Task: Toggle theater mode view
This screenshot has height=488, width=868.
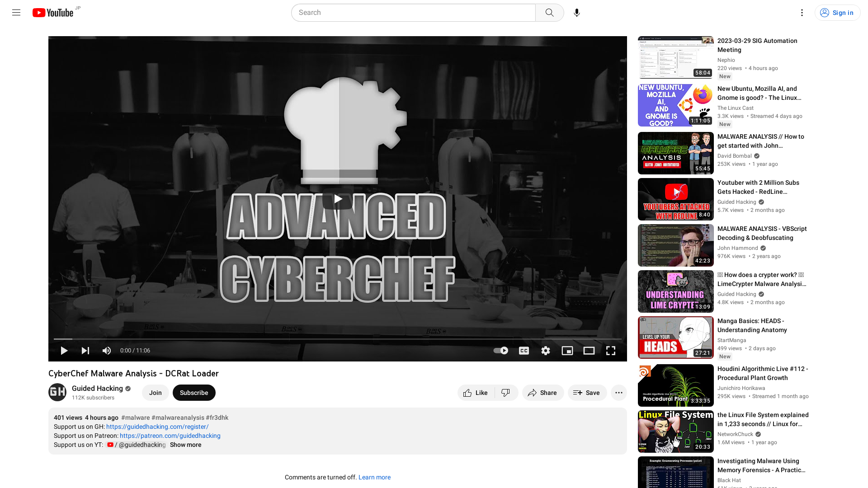Action: pos(589,350)
